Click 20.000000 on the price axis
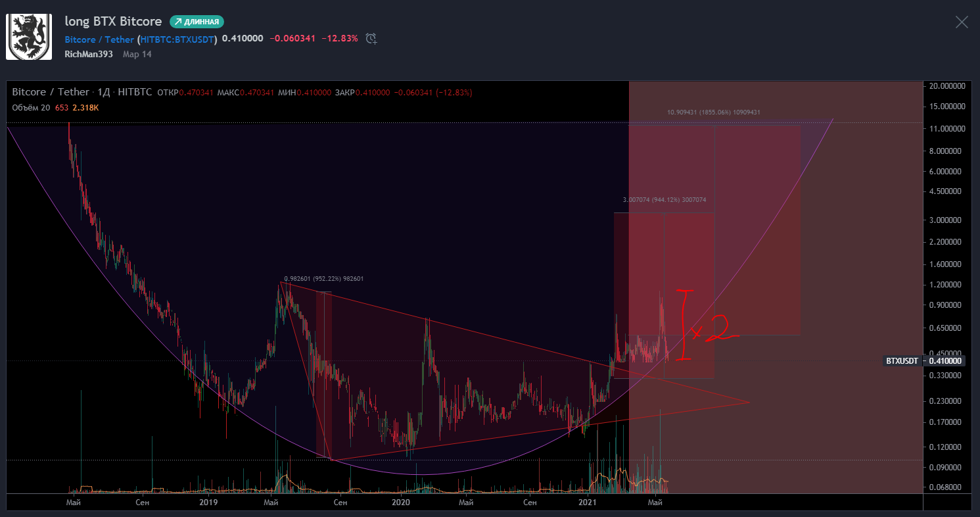 946,86
